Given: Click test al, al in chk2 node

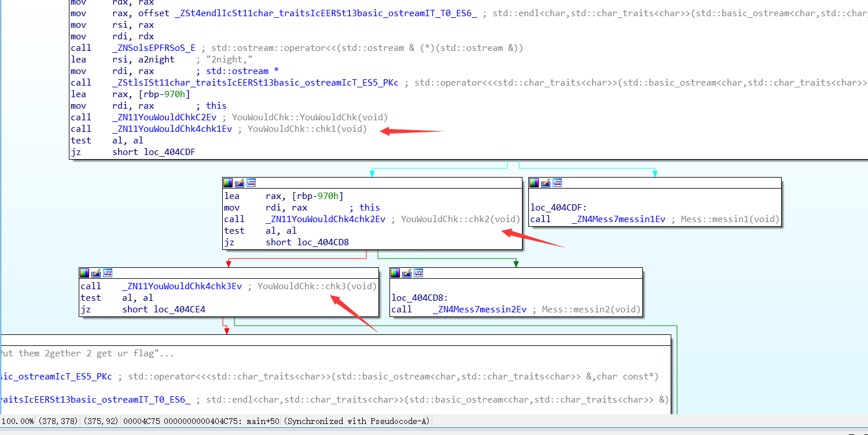Looking at the screenshot, I should [260, 231].
